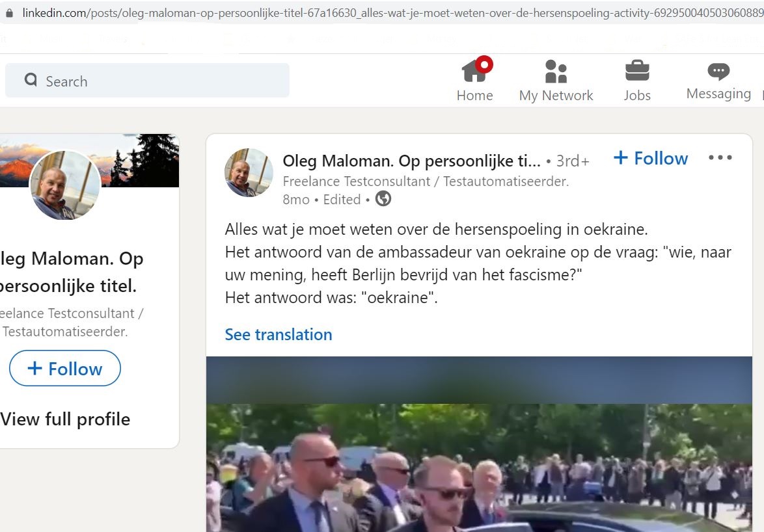Open the Jobs briefcase icon
The height and width of the screenshot is (532, 764).
pyautogui.click(x=637, y=71)
